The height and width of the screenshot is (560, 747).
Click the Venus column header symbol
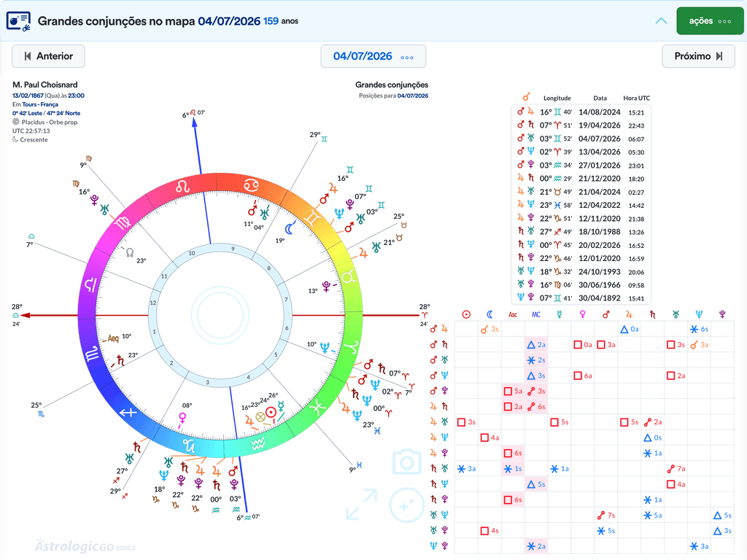(x=582, y=314)
